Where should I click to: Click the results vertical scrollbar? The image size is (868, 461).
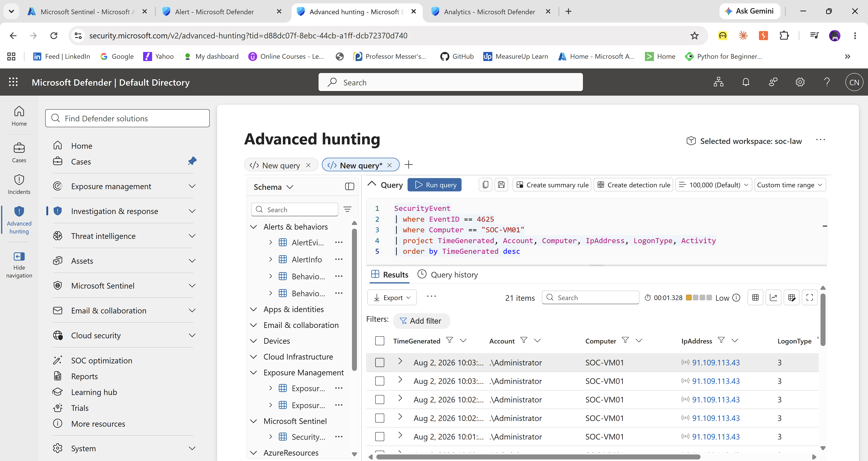823,320
